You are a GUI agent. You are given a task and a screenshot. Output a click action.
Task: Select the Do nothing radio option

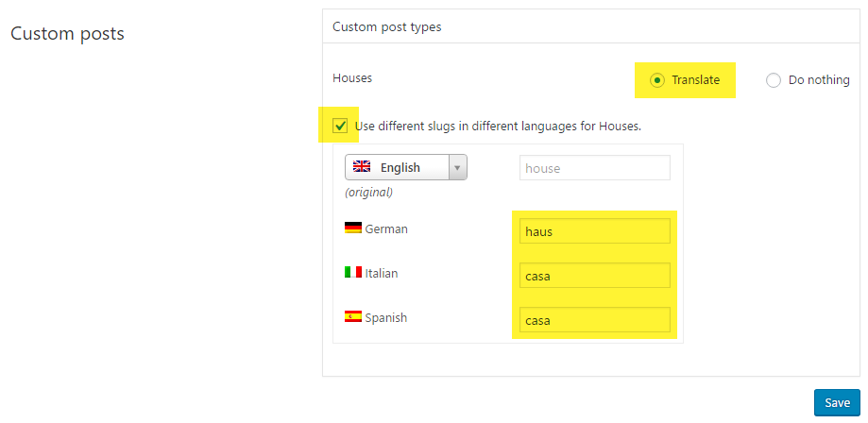click(x=774, y=80)
